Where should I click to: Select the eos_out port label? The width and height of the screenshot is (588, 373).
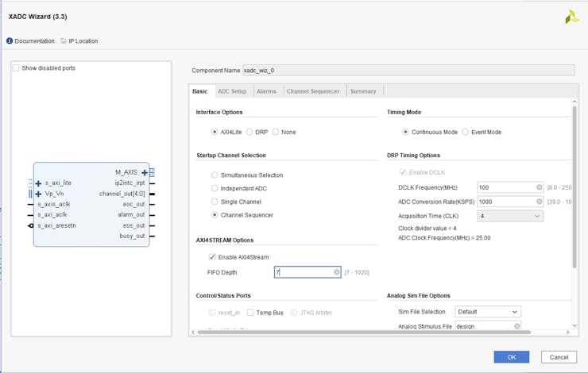(133, 225)
